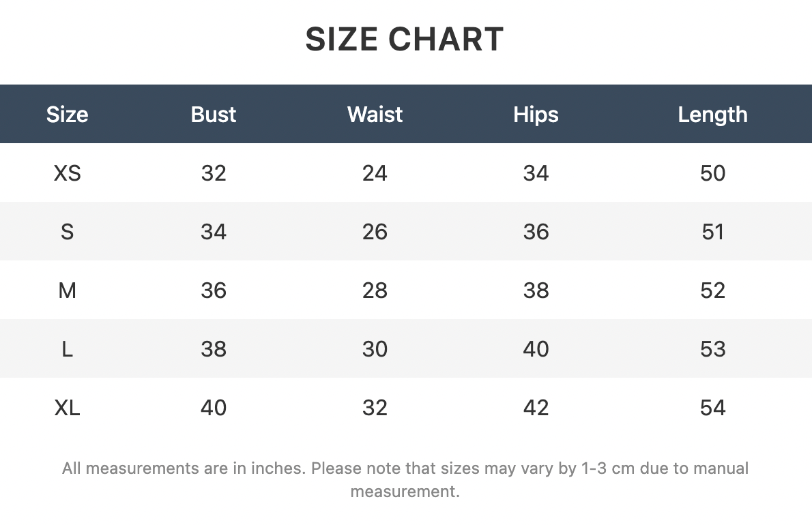Click the measurements in inches note
Screen dimensions: 812x525
click(405, 479)
